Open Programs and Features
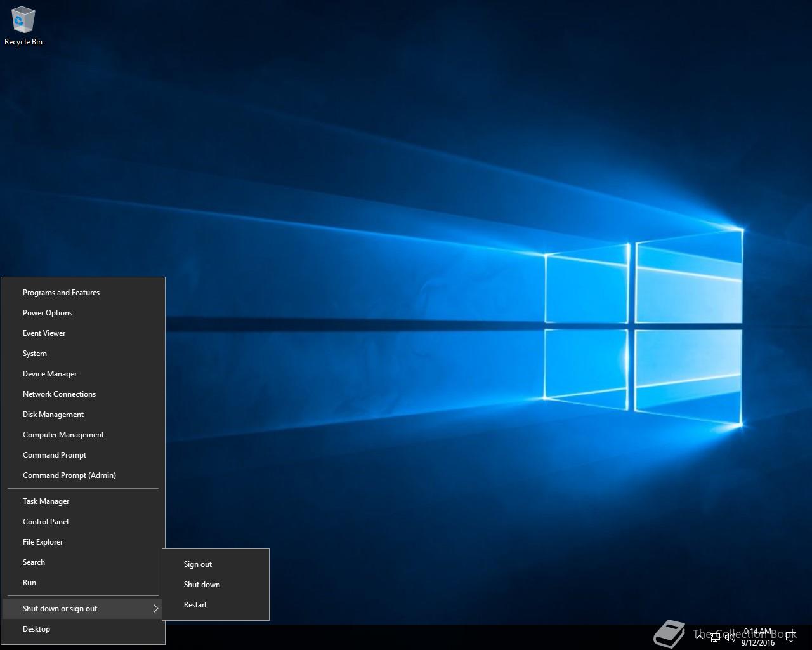 (61, 293)
